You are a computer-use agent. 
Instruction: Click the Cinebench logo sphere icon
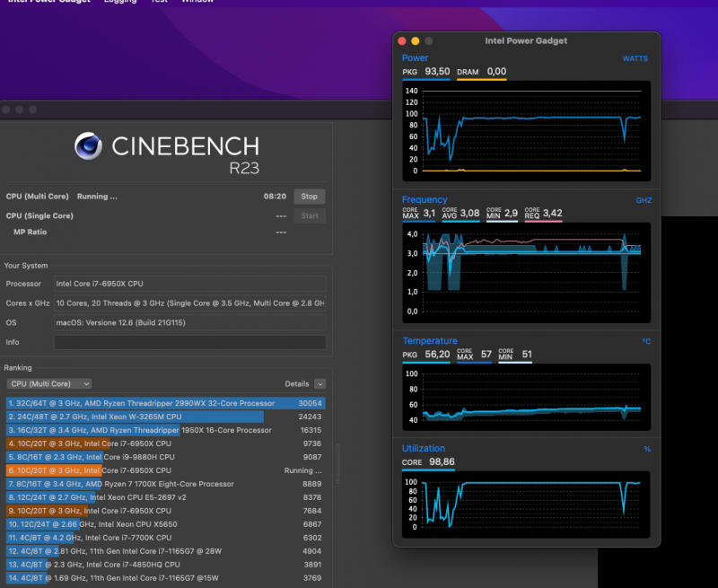88,146
